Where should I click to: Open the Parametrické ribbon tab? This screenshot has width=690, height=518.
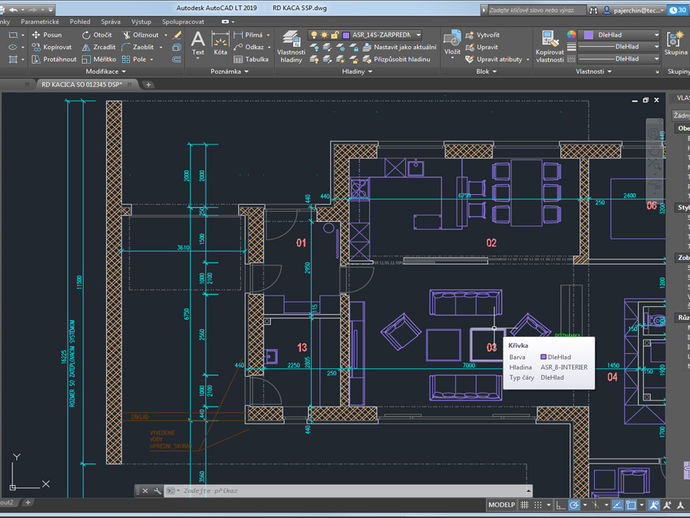click(40, 22)
